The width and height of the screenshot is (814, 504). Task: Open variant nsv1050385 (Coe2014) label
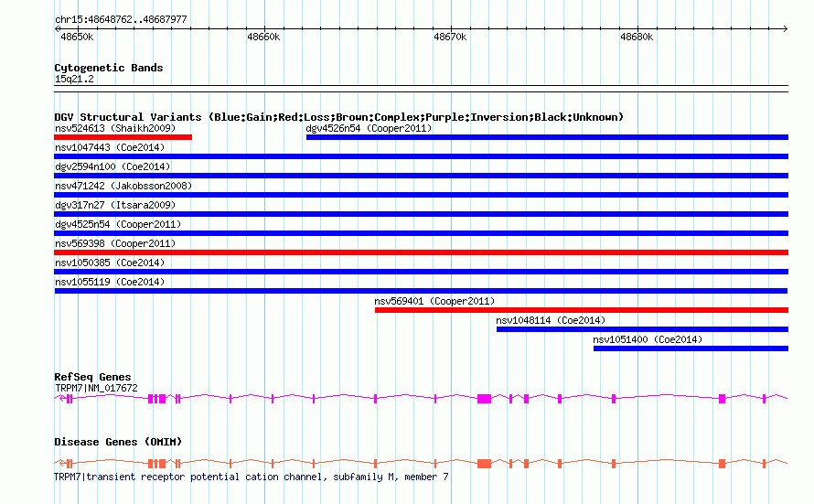pyautogui.click(x=110, y=263)
